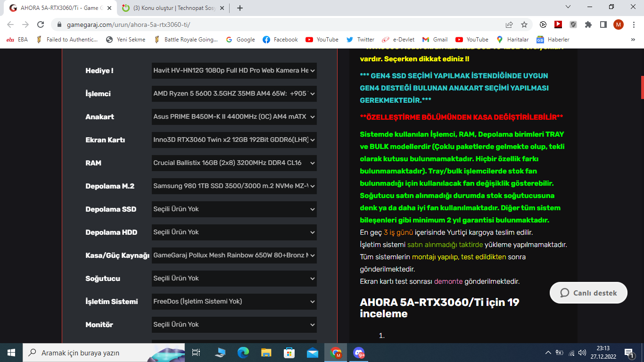
Task: Open the Monitör dropdown
Action: click(234, 325)
